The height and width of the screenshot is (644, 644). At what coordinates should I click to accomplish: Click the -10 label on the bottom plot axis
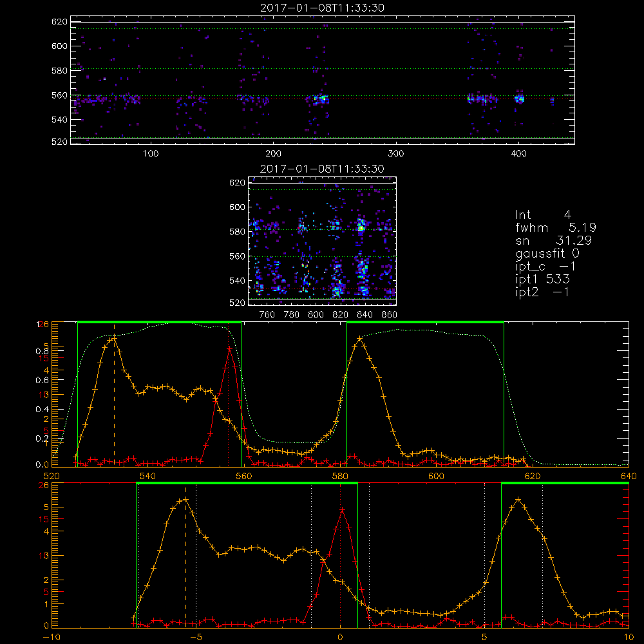(52, 637)
